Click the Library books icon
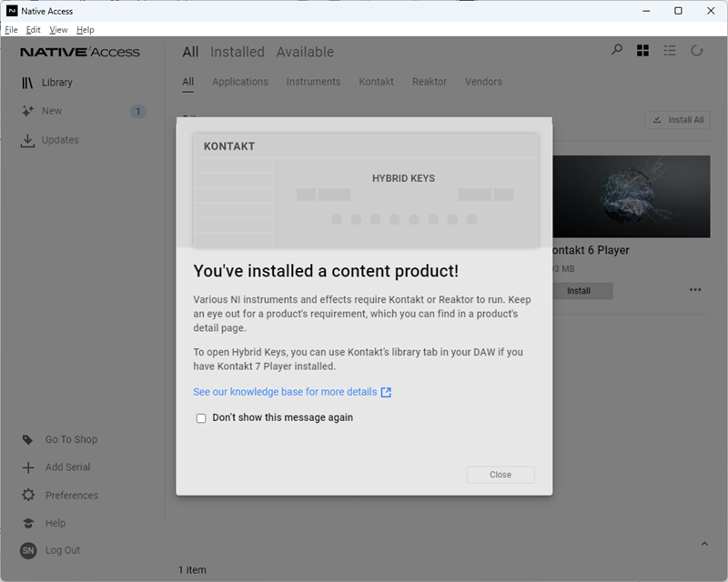Image resolution: width=728 pixels, height=582 pixels. 27,83
